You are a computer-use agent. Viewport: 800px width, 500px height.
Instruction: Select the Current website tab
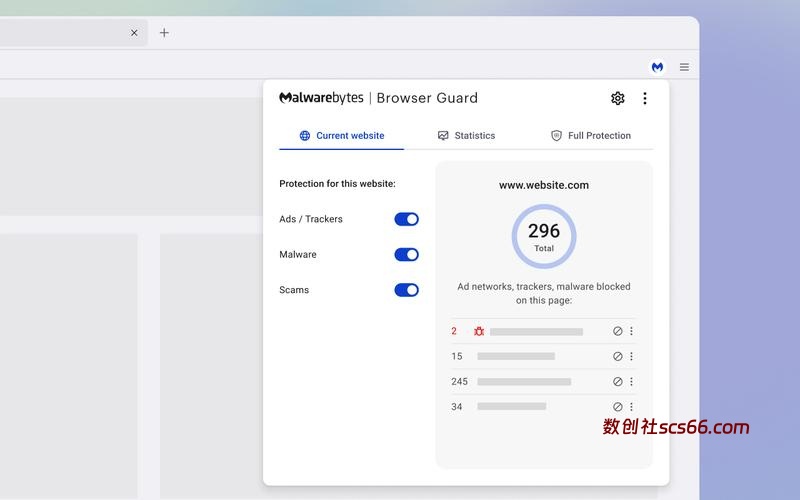[x=341, y=136]
